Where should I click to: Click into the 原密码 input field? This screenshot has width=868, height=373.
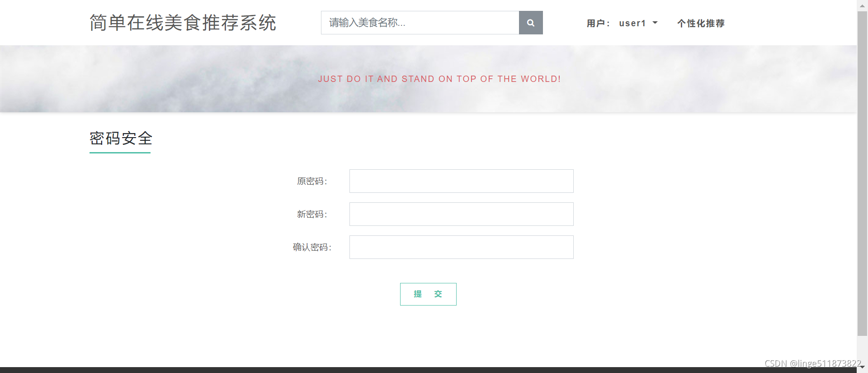click(x=461, y=181)
